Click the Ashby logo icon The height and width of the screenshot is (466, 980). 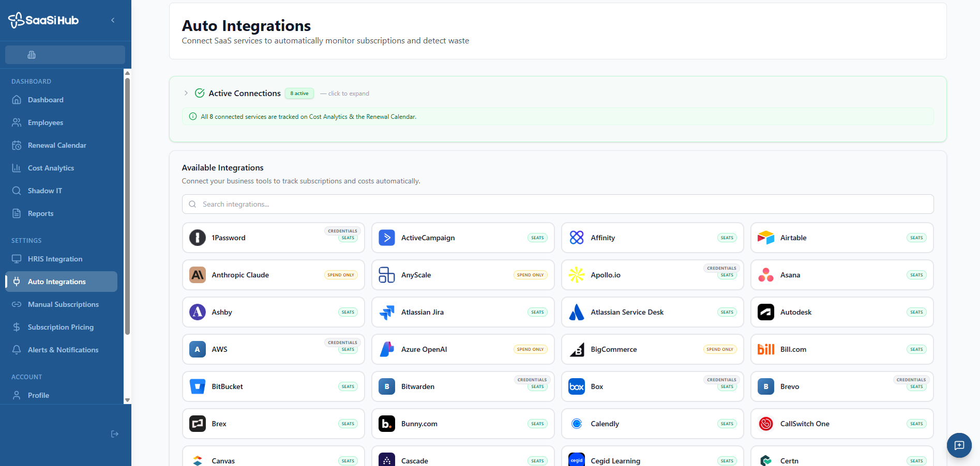click(198, 312)
